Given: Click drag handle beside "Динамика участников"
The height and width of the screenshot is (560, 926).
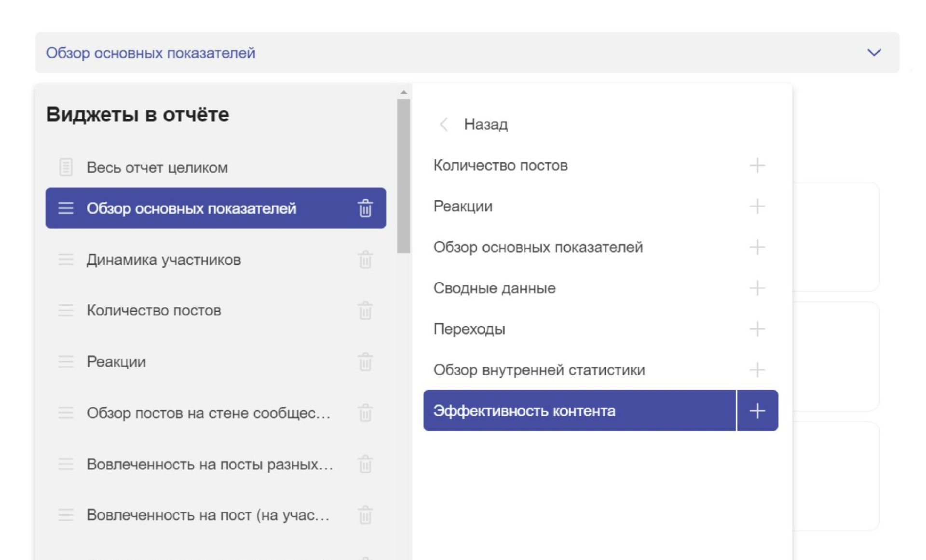Looking at the screenshot, I should (66, 260).
